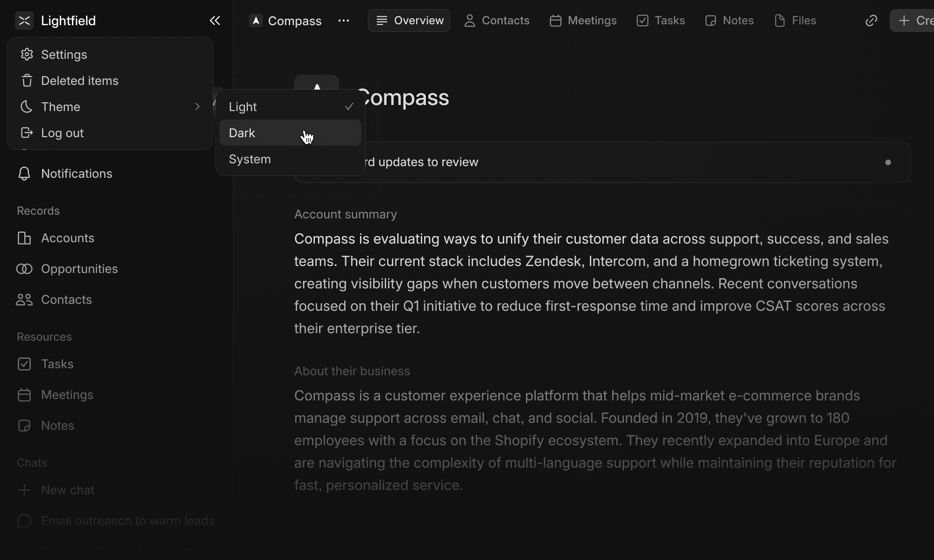Switch to the Meetings tab

tap(583, 21)
